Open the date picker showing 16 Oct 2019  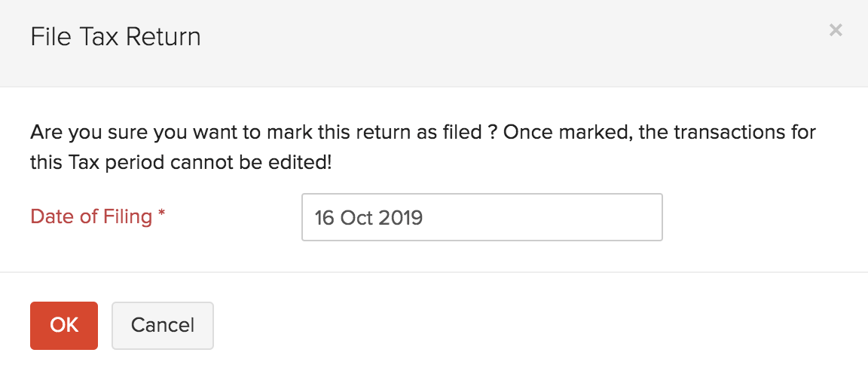(x=481, y=217)
